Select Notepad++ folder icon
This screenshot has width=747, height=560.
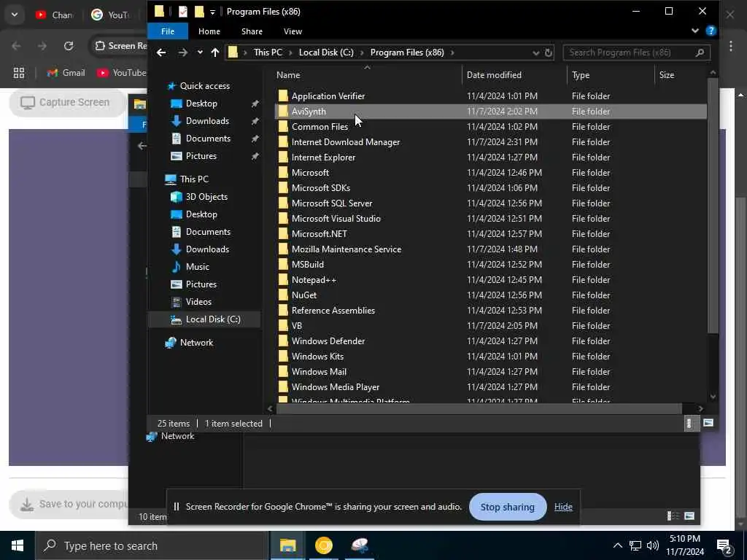(283, 279)
